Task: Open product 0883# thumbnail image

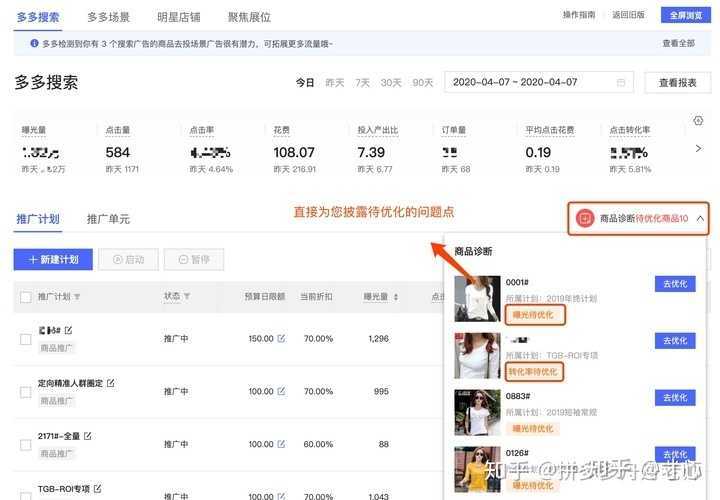Action: 477,413
